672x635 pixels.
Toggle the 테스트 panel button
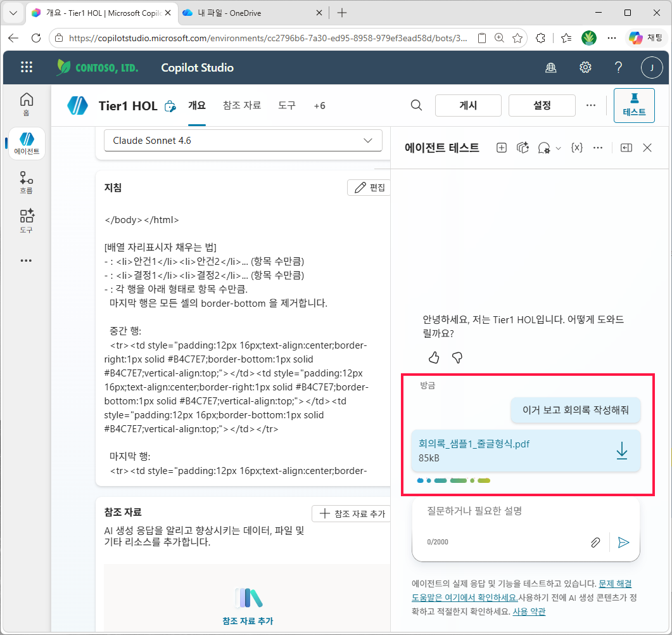click(634, 105)
